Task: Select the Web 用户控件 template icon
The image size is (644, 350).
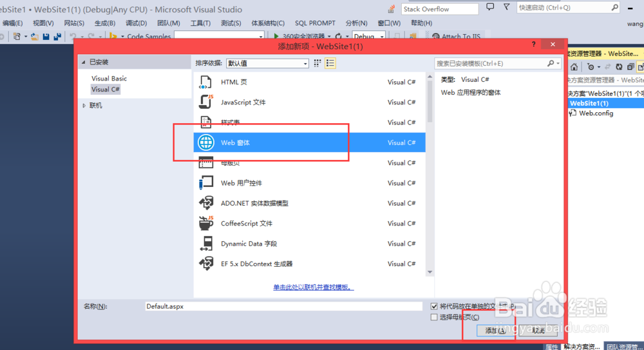Action: 206,182
